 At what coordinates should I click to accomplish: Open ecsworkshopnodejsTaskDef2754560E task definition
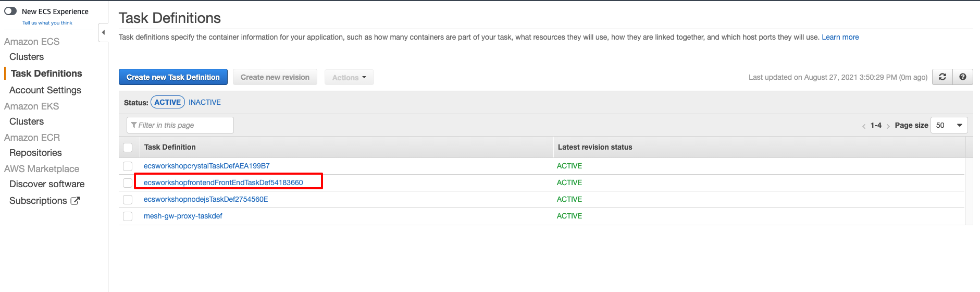(x=206, y=199)
